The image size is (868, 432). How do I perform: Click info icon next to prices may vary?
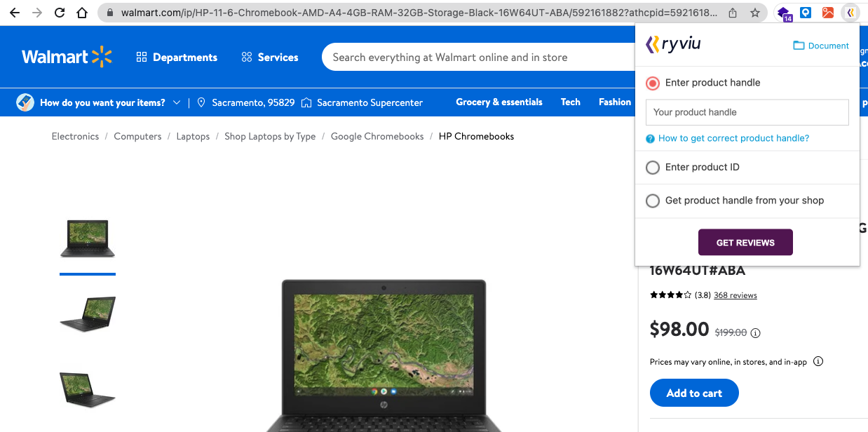click(x=818, y=362)
